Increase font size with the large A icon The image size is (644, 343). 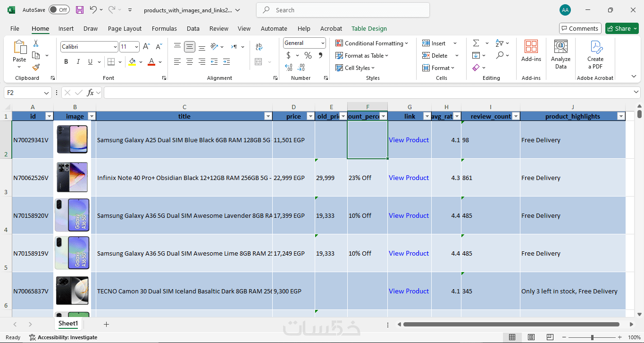coord(147,47)
